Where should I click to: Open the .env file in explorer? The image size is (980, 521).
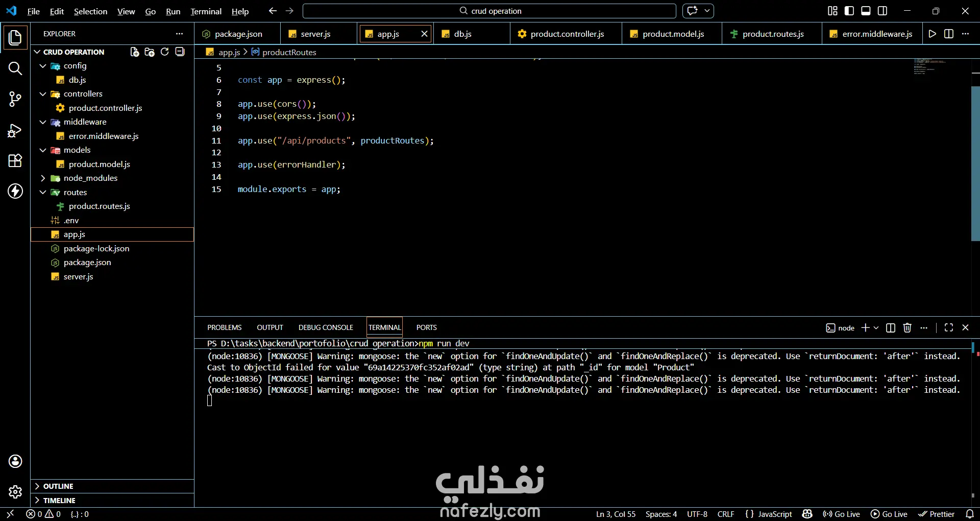[x=112, y=221]
